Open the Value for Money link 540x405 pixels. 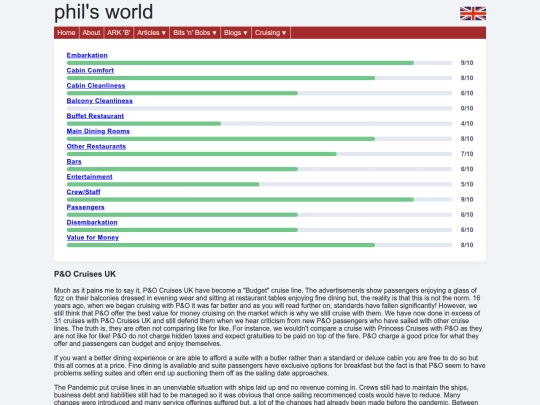point(93,237)
